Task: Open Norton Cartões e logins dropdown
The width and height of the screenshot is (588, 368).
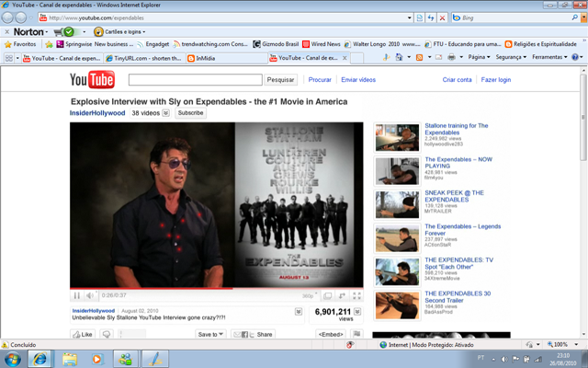Action: (119, 32)
